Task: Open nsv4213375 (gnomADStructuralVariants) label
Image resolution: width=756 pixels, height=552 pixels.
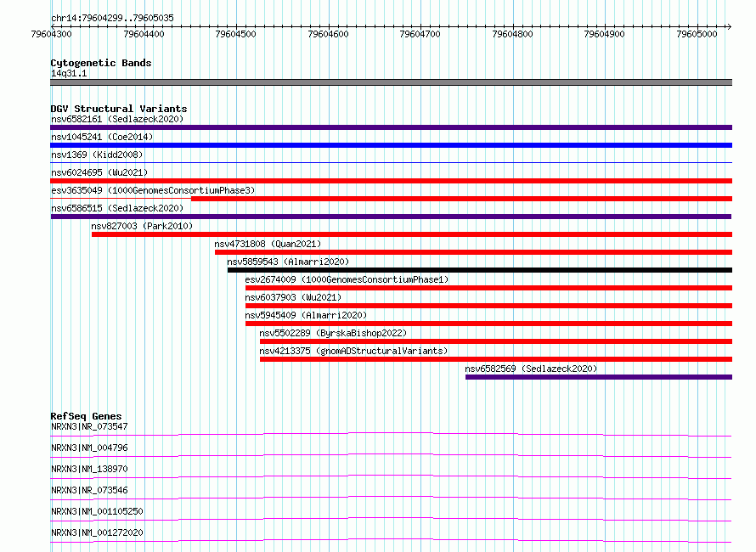Action: [353, 351]
